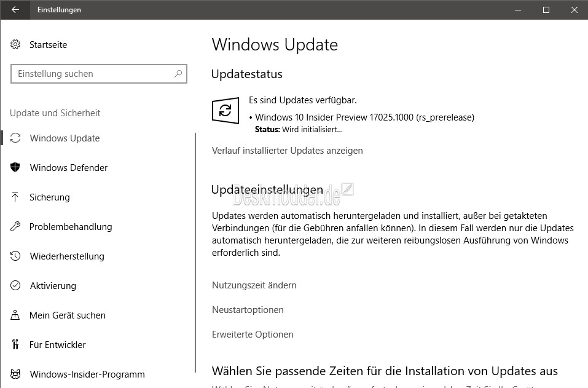The width and height of the screenshot is (588, 388).
Task: Select the Aktivierung checkmark circle icon
Action: tap(15, 285)
